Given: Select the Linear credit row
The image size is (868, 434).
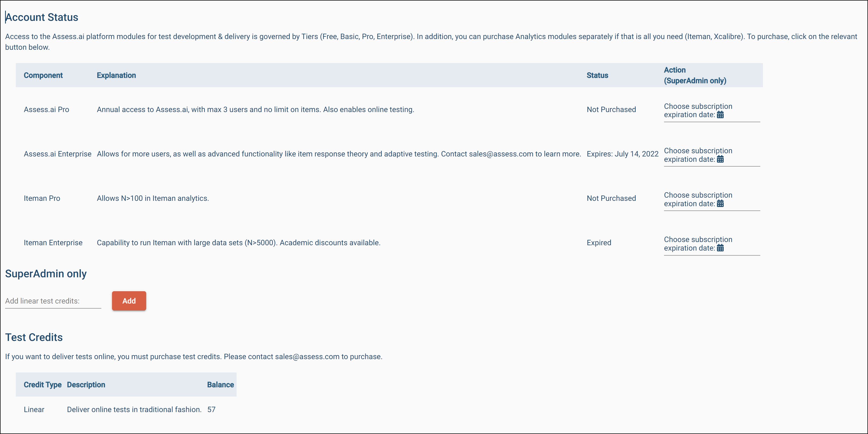Looking at the screenshot, I should pos(34,409).
